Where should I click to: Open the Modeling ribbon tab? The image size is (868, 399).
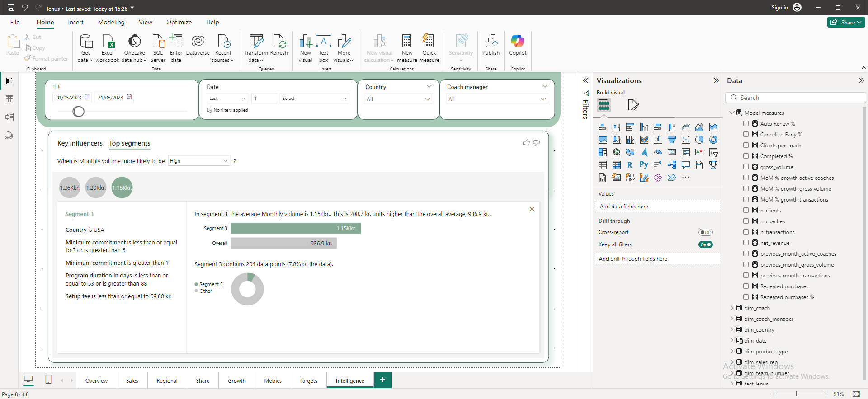point(111,22)
